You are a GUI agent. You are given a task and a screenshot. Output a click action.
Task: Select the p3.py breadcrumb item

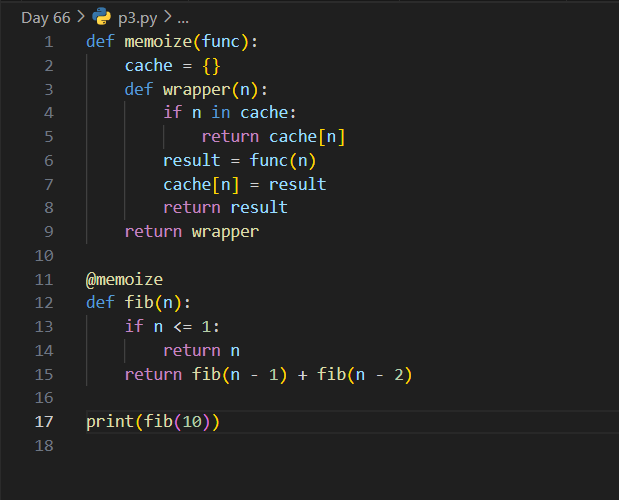click(137, 18)
